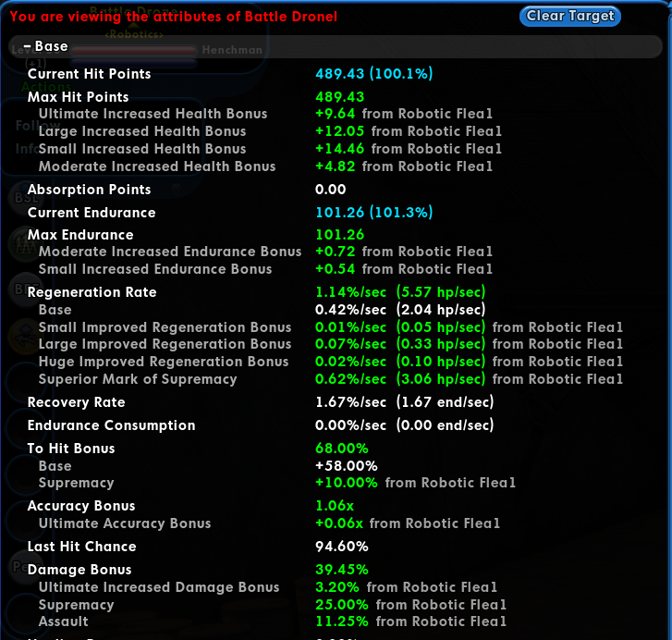Click the +58.00% base To Hit value

[347, 466]
